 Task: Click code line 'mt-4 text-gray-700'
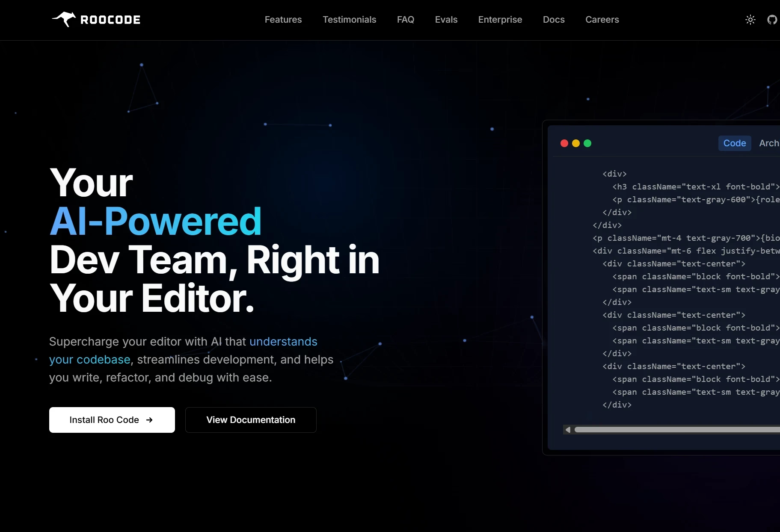click(x=686, y=238)
